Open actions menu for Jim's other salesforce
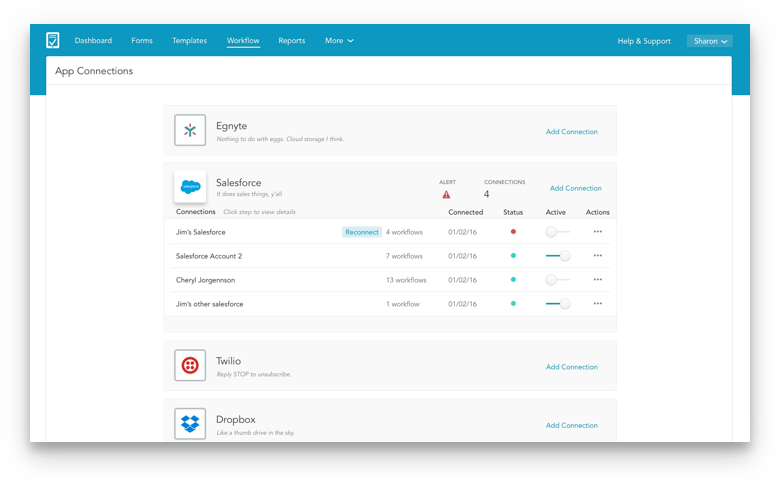Screen dimensions: 780x482 click(597, 303)
